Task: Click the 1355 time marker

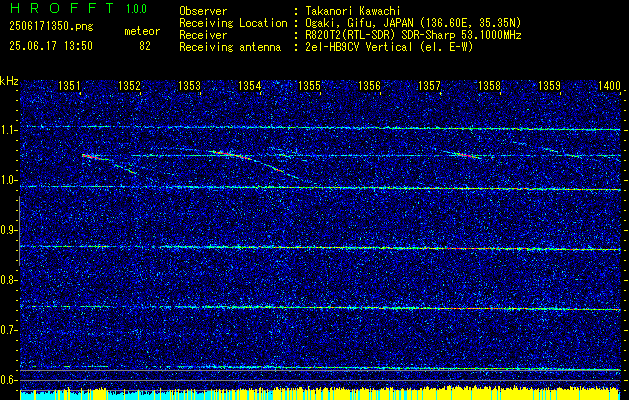Action: click(x=310, y=85)
